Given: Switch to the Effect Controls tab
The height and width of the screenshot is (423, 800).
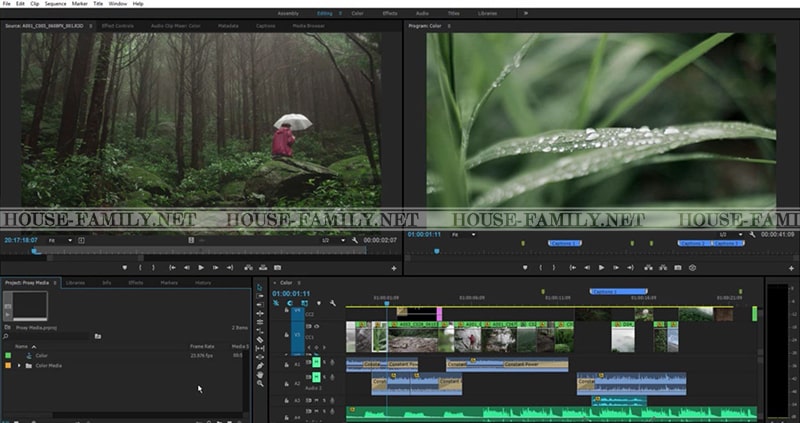Looking at the screenshot, I should pos(117,26).
